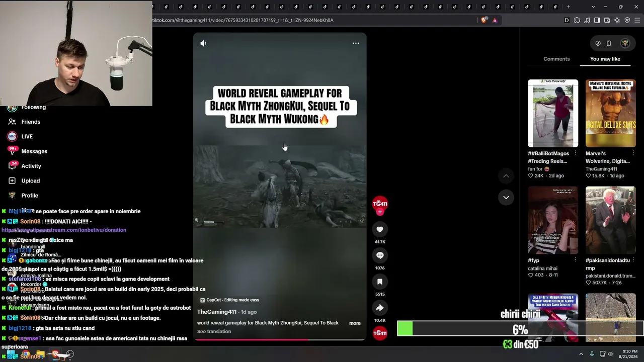Like the video with the heart icon

(380, 229)
